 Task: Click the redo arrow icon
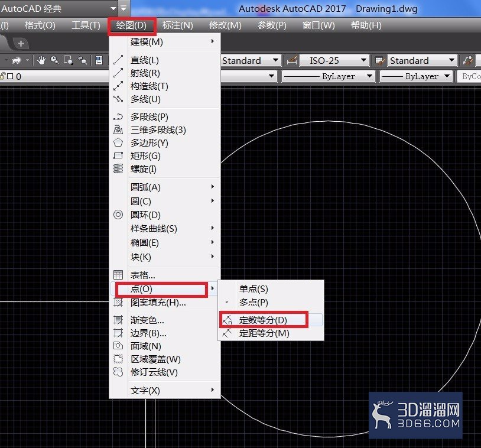coord(17,60)
